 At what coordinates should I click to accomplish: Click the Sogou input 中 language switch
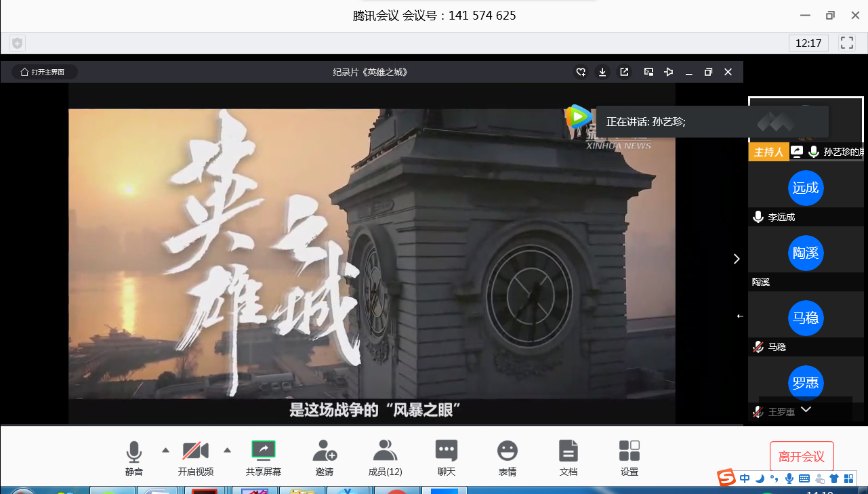745,478
